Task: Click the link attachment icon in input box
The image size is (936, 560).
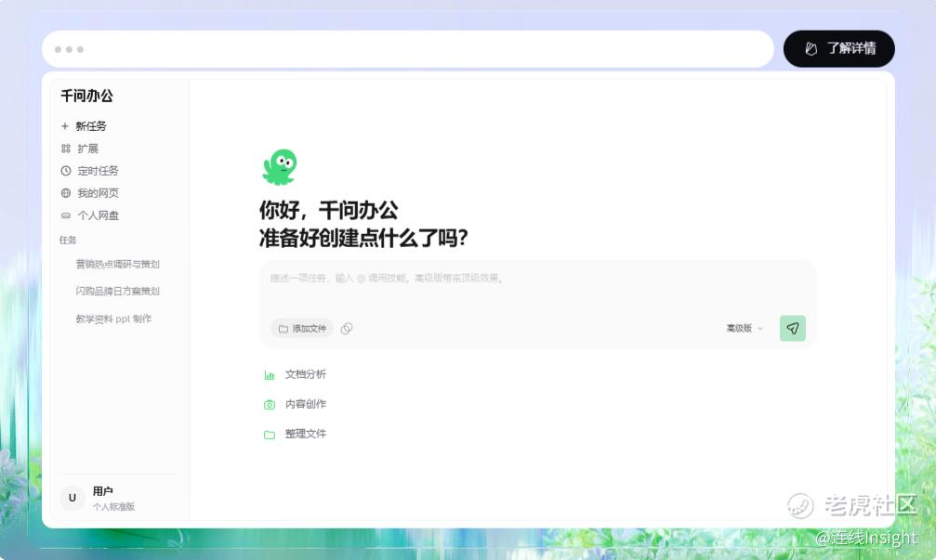Action: pyautogui.click(x=346, y=329)
